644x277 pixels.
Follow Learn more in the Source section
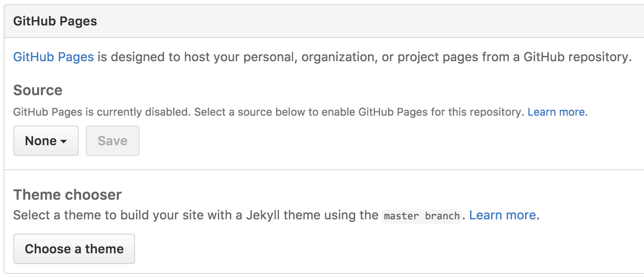tap(555, 112)
